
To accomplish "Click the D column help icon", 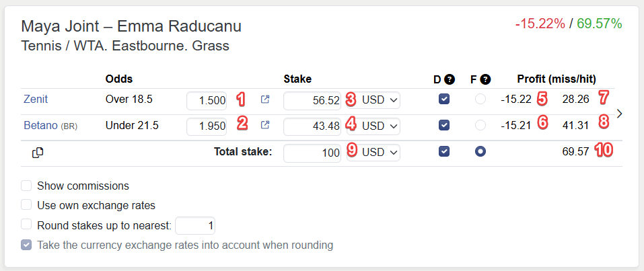I will click(450, 79).
